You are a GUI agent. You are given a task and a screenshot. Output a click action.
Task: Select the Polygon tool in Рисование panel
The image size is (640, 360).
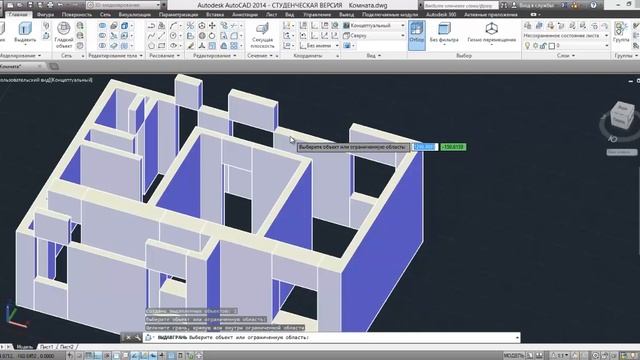click(151, 46)
